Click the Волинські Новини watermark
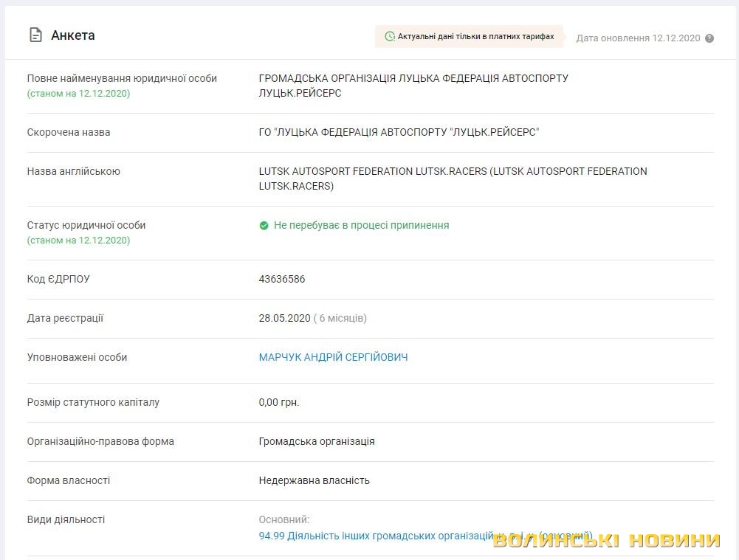The image size is (739, 560). (605, 540)
